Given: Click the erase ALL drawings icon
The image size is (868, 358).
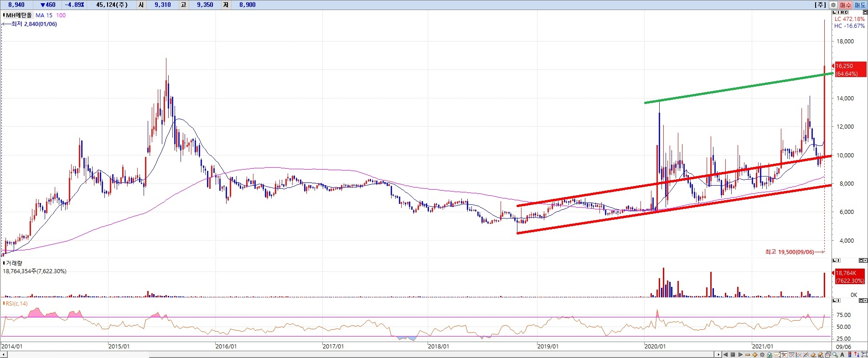Looking at the screenshot, I should (x=821, y=354).
